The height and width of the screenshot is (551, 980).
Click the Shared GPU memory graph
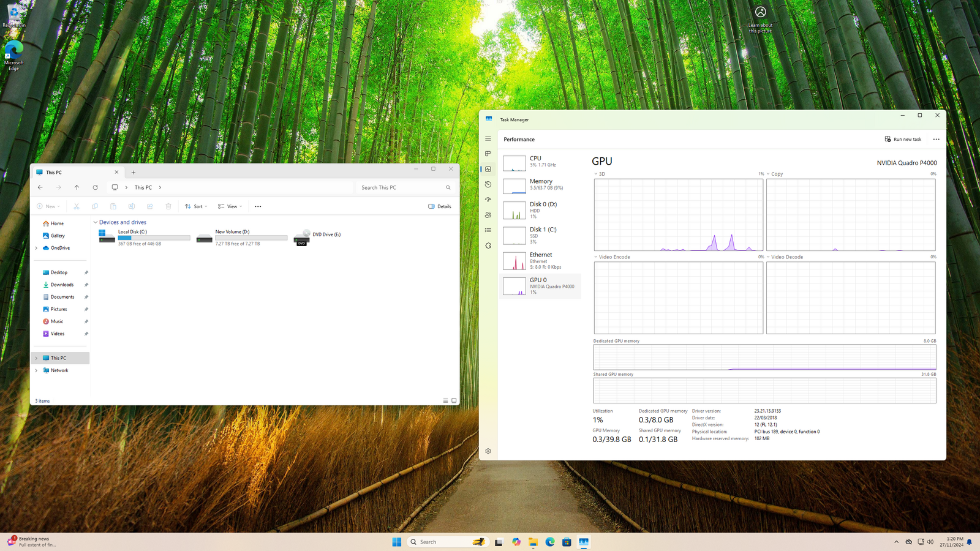[x=764, y=391]
